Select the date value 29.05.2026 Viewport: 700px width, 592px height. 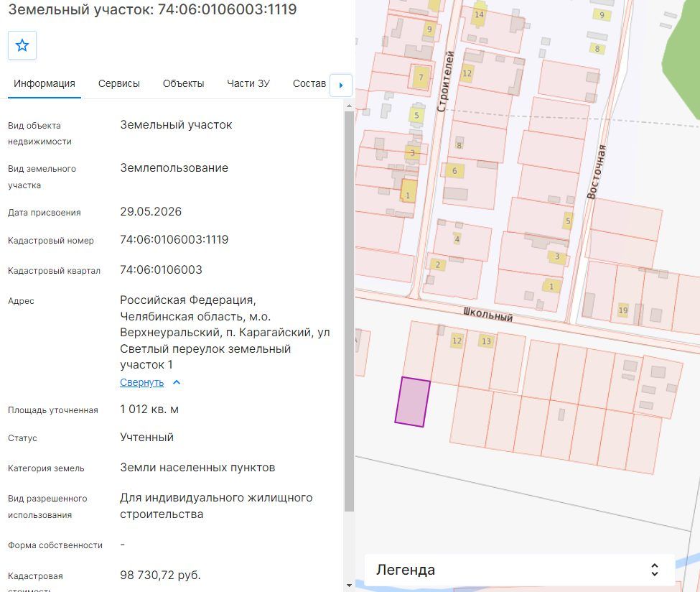point(151,211)
